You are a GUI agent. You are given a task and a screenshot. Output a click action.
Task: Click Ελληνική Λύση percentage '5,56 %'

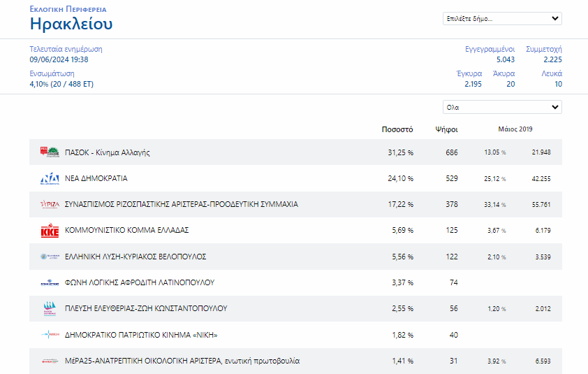tap(403, 257)
